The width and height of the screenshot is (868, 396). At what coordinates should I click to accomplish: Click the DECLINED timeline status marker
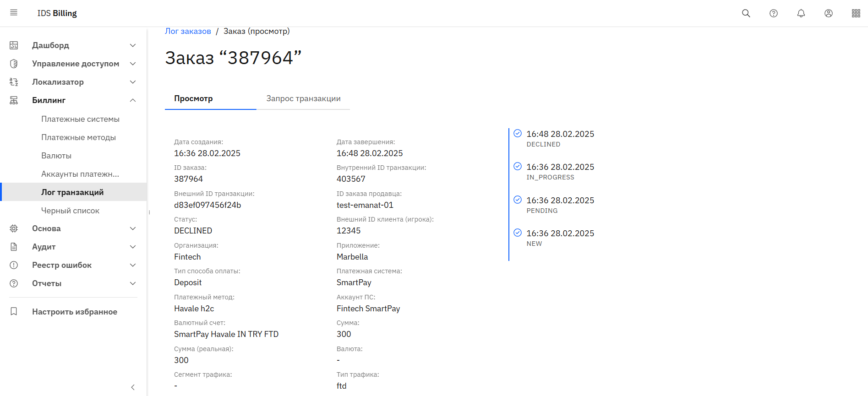pos(518,133)
